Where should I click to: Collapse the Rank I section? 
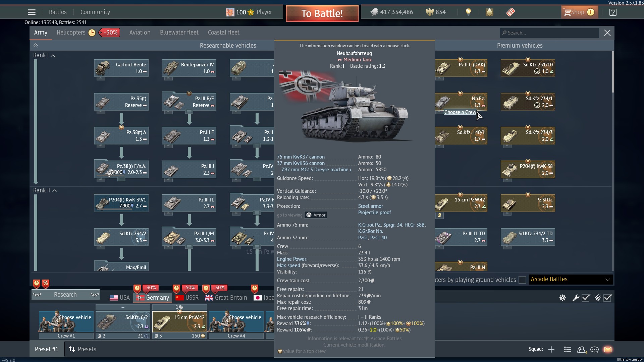[x=53, y=56]
